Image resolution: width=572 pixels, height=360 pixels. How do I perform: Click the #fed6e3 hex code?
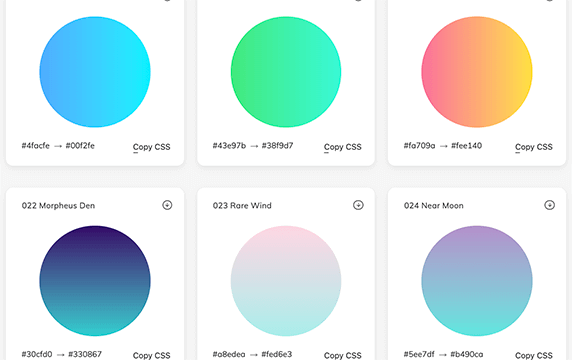tap(277, 354)
